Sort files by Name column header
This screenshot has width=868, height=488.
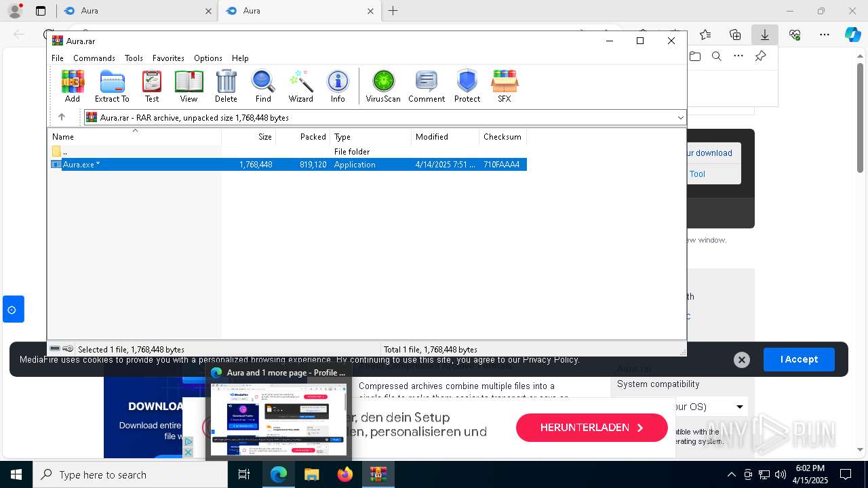coord(134,137)
